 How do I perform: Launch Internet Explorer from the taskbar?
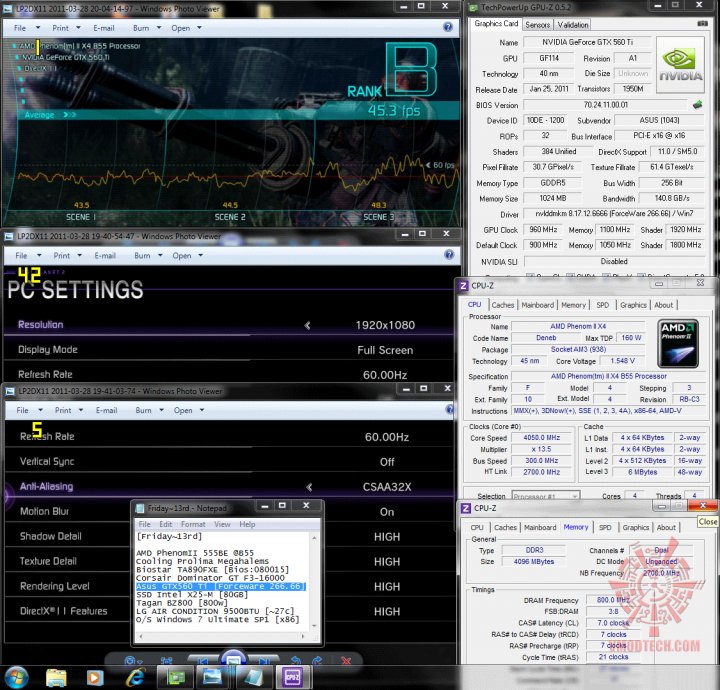[135, 678]
